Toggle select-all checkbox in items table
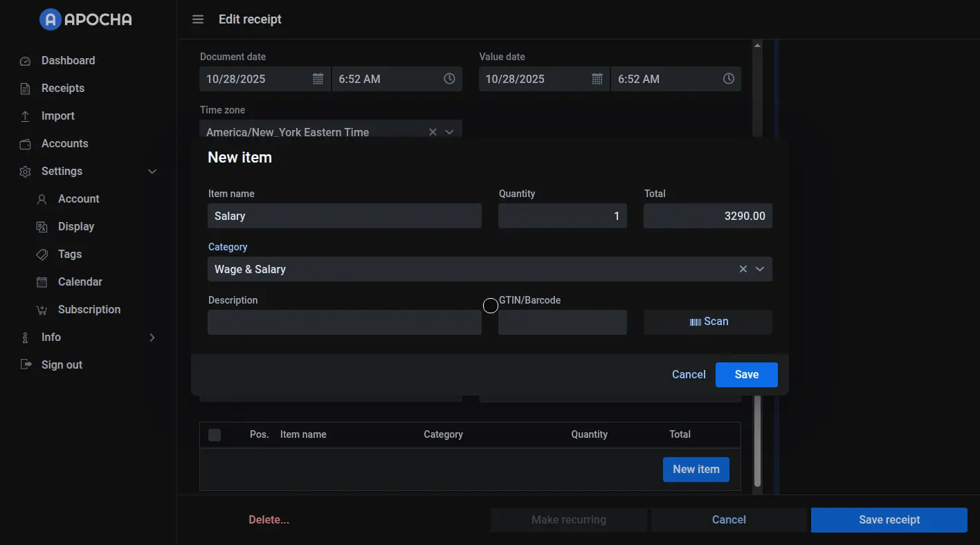The height and width of the screenshot is (545, 980). pyautogui.click(x=215, y=434)
